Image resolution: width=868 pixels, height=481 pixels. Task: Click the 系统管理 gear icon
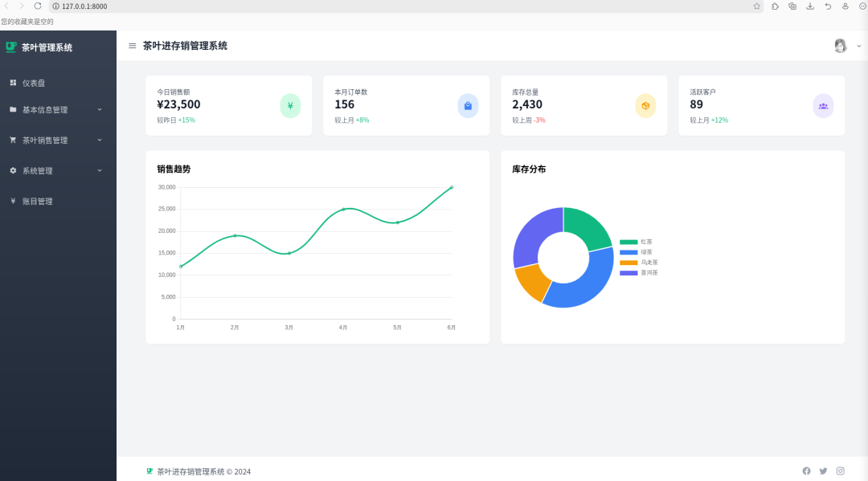[x=13, y=170]
